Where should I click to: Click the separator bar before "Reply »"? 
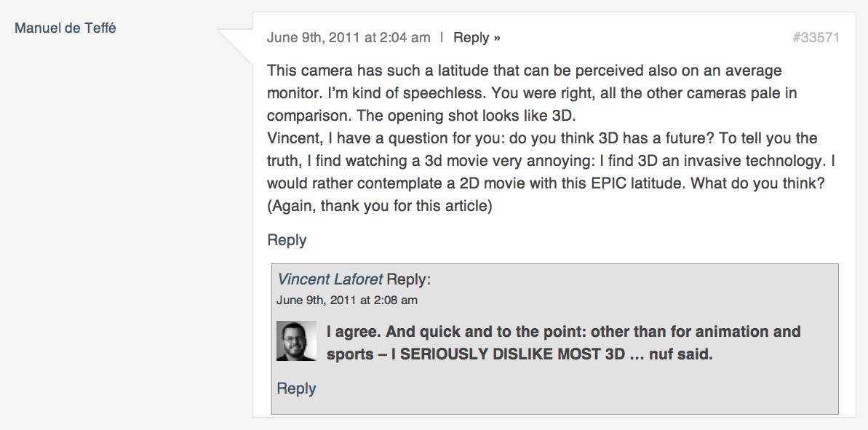[x=442, y=38]
